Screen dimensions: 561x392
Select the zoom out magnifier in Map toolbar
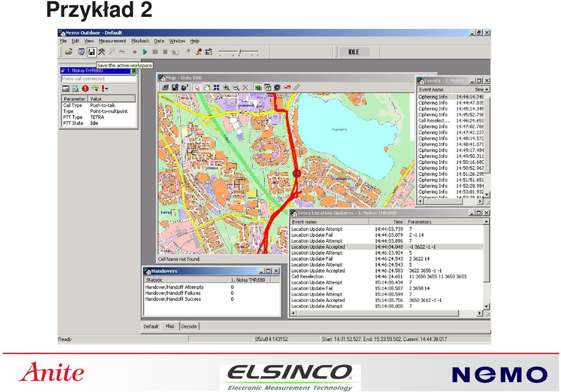[236, 87]
